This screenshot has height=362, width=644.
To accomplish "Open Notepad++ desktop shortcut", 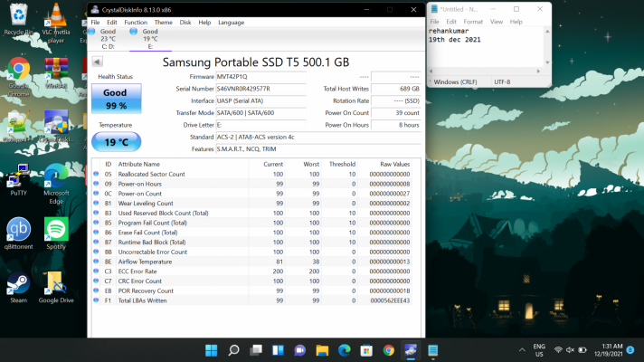I will (x=17, y=127).
